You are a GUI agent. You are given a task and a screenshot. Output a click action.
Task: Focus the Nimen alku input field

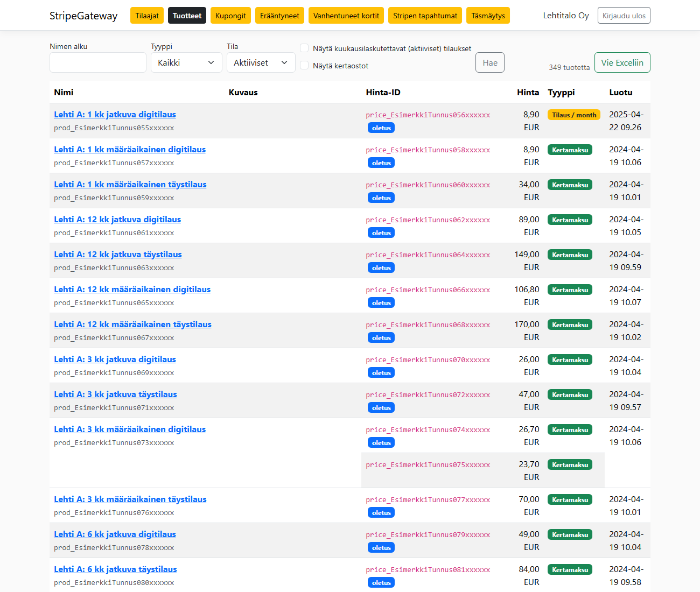pos(98,62)
